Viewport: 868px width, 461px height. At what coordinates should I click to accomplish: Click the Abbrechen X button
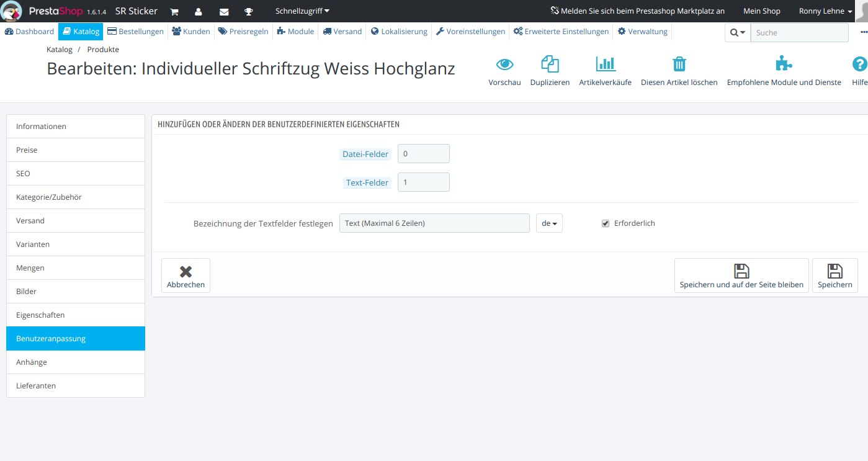click(186, 275)
